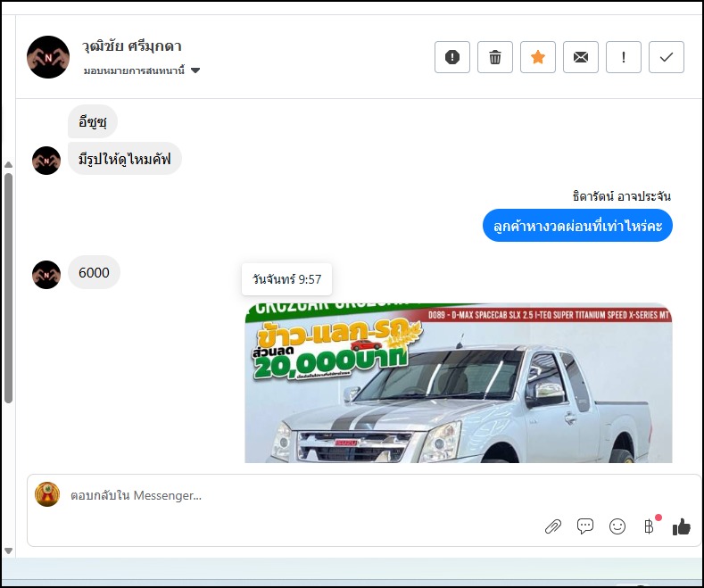
Task: Open วุฒิชัย ศรีมุกดา profile picture in header
Action: point(48,57)
